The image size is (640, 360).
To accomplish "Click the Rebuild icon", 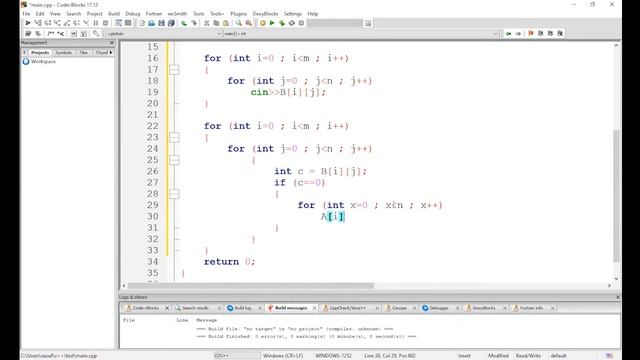I will click(291, 23).
